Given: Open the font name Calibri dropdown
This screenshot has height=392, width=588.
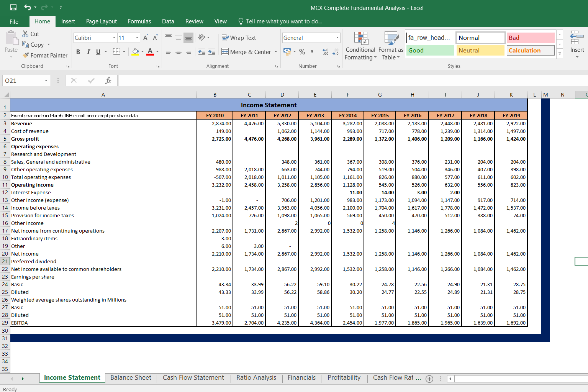Looking at the screenshot, I should point(114,38).
